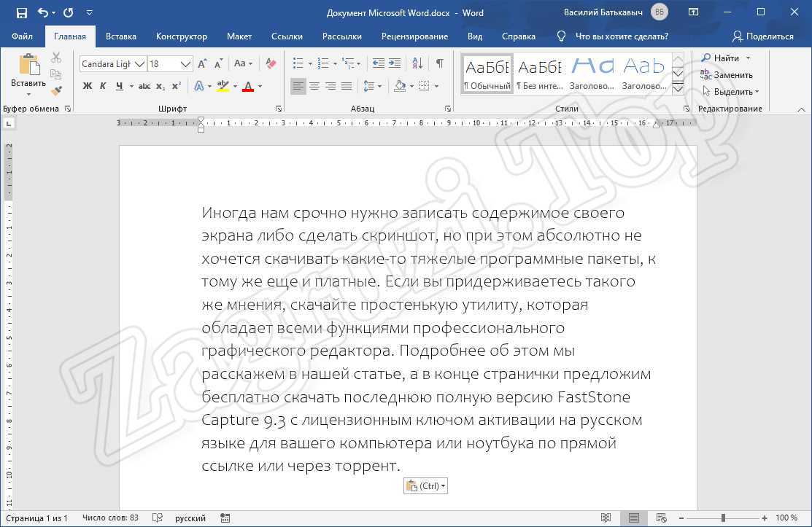Increase font size with the larger A icon
The image size is (812, 527).
(203, 64)
